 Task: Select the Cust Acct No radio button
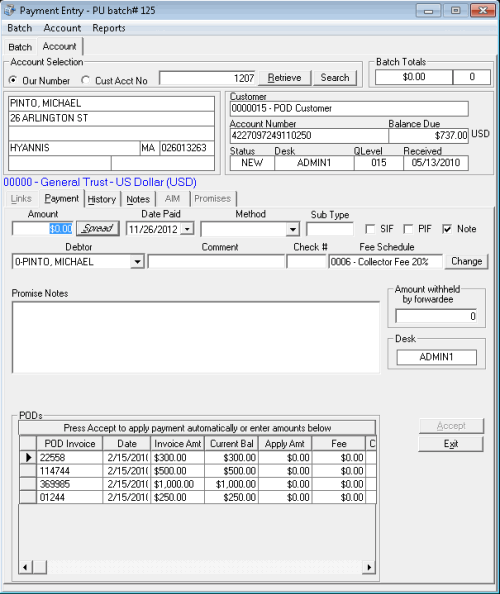[x=86, y=80]
